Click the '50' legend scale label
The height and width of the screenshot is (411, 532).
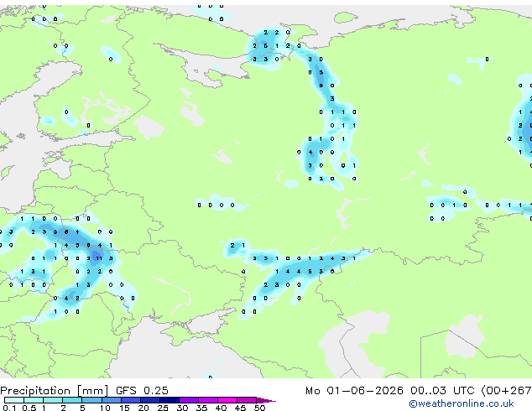(260, 408)
